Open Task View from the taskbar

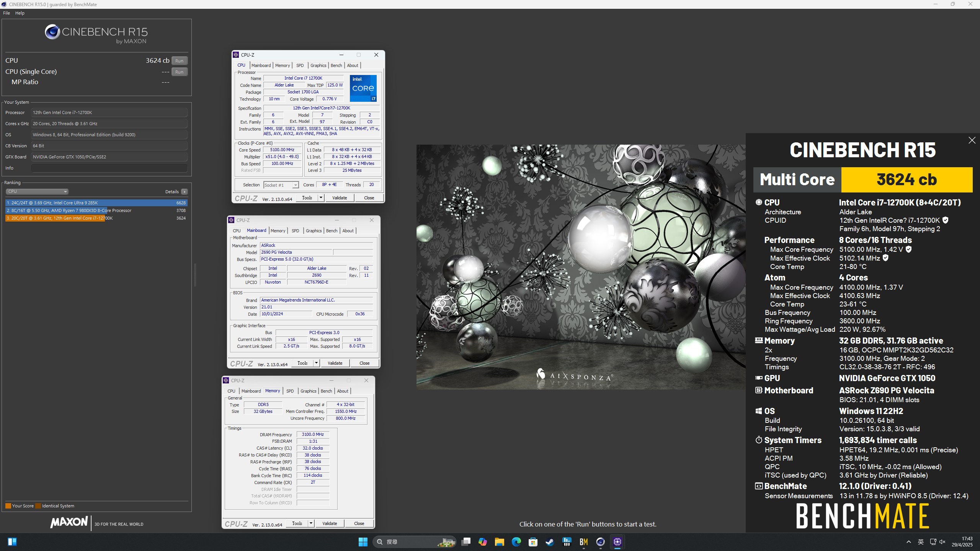tap(466, 542)
